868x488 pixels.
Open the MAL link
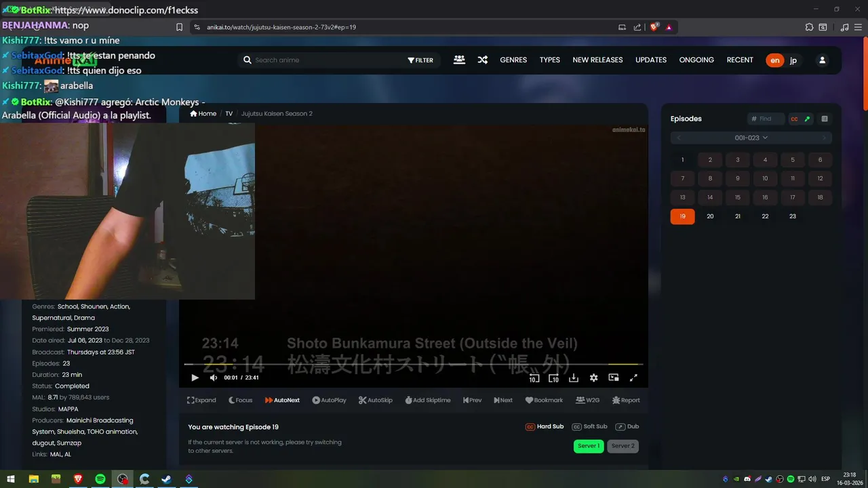[x=56, y=454]
